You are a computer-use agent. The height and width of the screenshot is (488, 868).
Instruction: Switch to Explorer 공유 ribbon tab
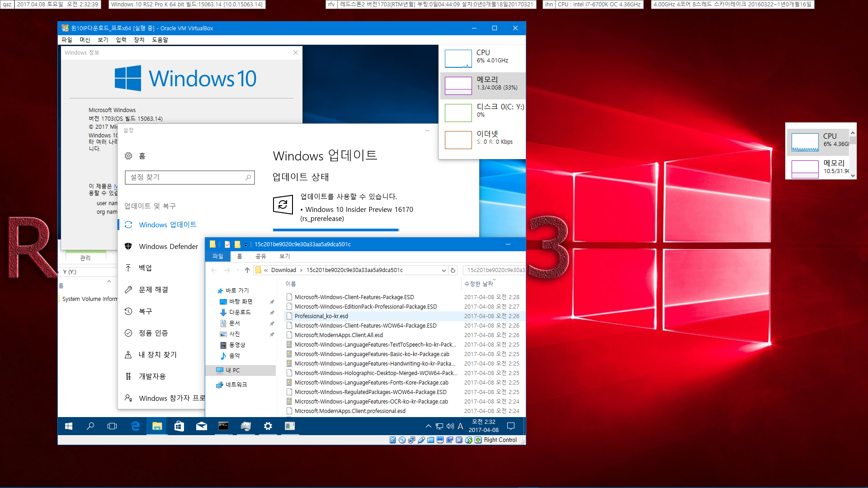(x=261, y=256)
